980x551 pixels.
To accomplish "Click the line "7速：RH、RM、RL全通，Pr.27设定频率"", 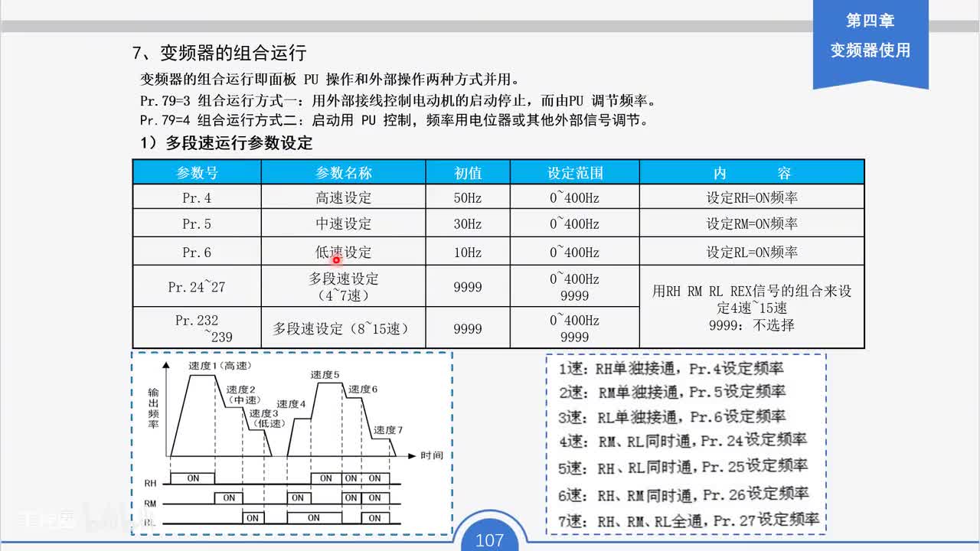I will [688, 520].
